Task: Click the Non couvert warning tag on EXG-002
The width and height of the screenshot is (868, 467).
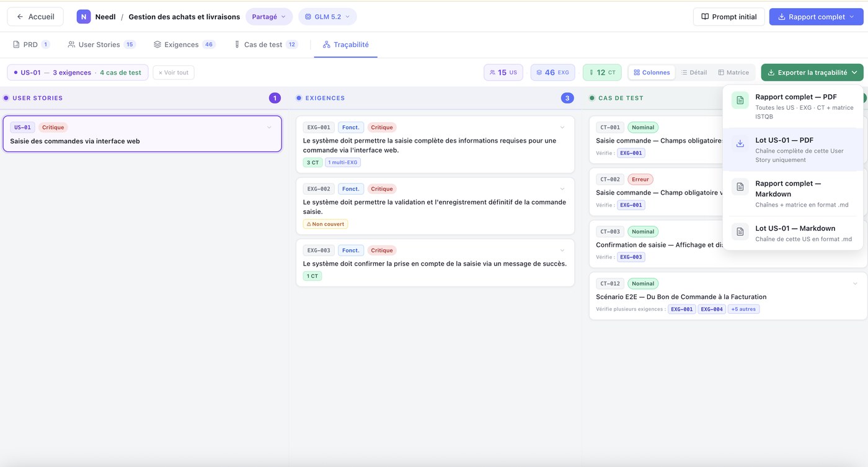Action: (325, 224)
